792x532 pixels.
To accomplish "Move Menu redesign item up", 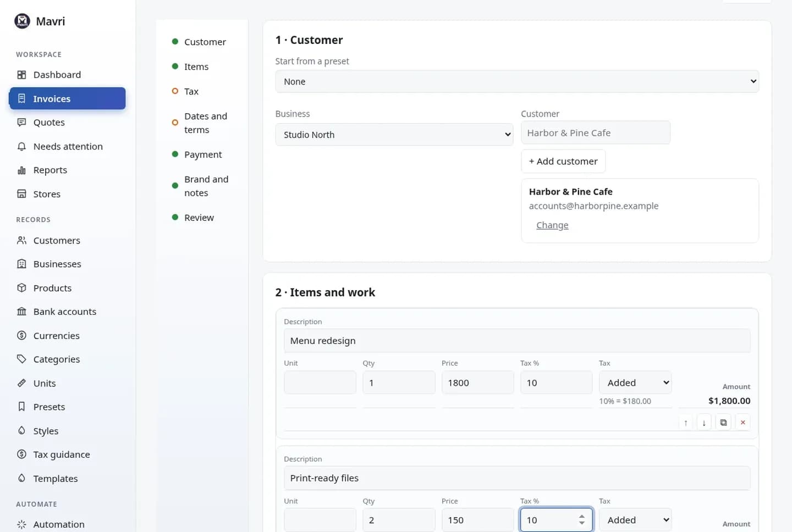I will (x=686, y=423).
